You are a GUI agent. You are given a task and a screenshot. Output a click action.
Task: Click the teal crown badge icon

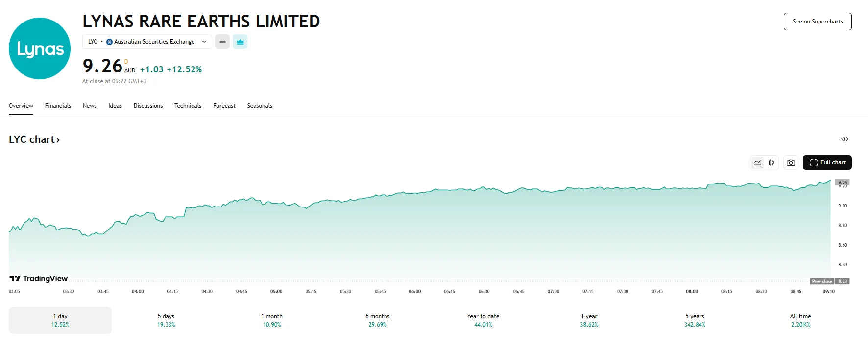click(240, 42)
